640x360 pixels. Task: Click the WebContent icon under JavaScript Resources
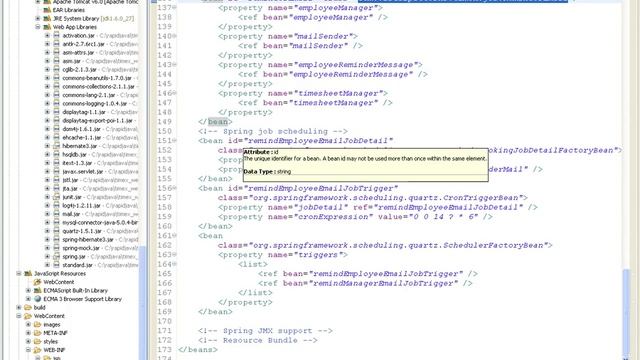coord(38,282)
